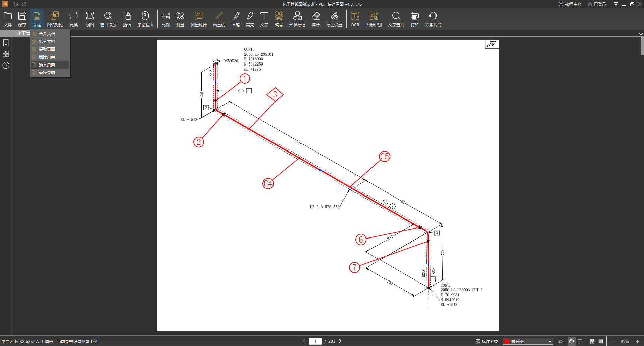Select the 测量 measure tool
This screenshot has width=644, height=346.
[x=180, y=19]
